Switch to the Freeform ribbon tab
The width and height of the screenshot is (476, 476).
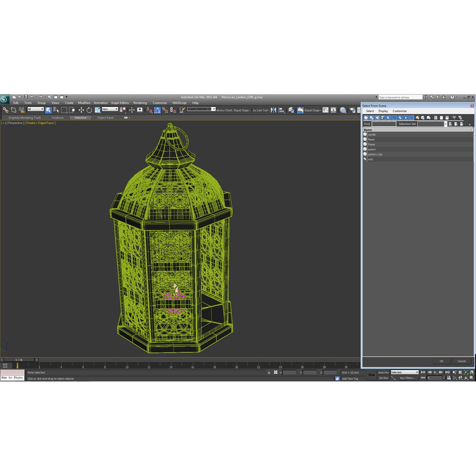(x=58, y=118)
